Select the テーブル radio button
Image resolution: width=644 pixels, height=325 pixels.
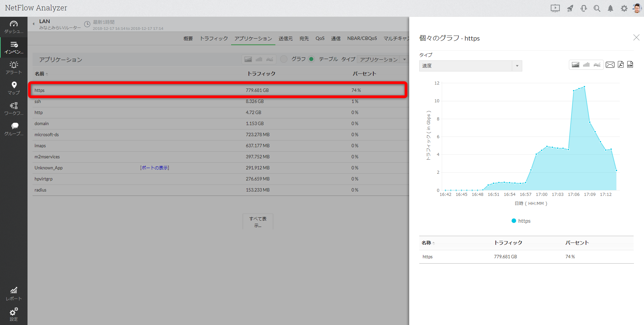point(311,59)
